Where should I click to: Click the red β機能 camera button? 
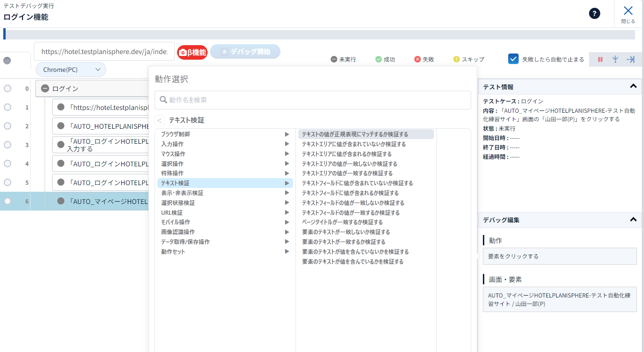pos(192,52)
